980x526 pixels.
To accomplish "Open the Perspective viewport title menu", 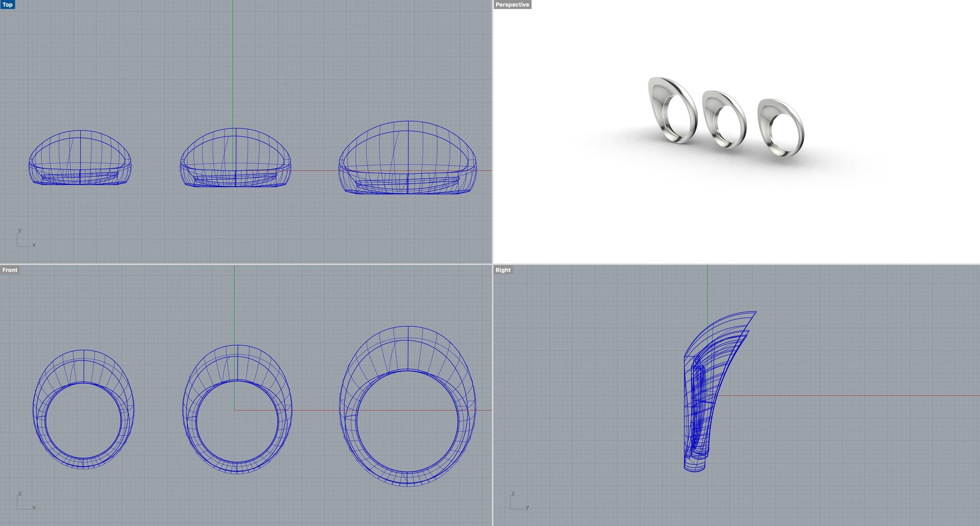I will point(512,5).
